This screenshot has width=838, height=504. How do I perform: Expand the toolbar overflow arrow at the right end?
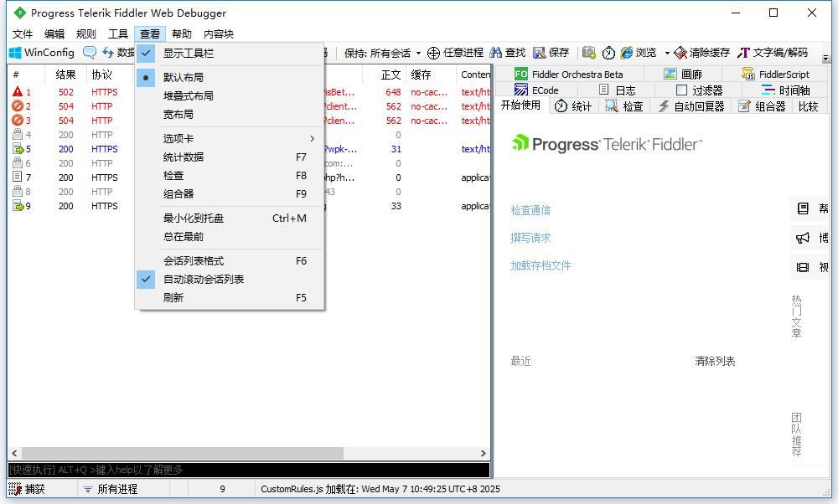pos(825,57)
